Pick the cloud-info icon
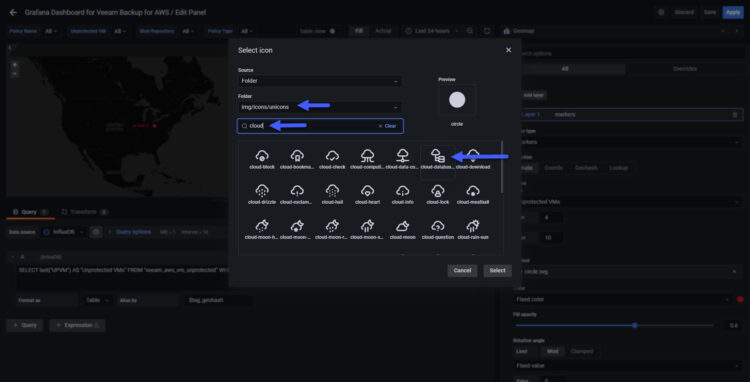The width and height of the screenshot is (750, 382). pyautogui.click(x=402, y=195)
